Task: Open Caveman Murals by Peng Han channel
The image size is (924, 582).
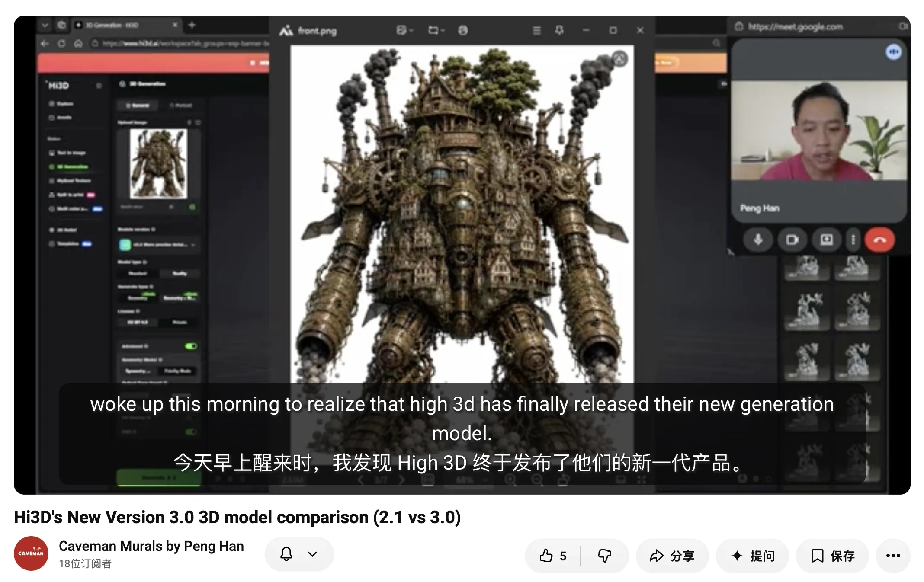Action: (x=151, y=546)
